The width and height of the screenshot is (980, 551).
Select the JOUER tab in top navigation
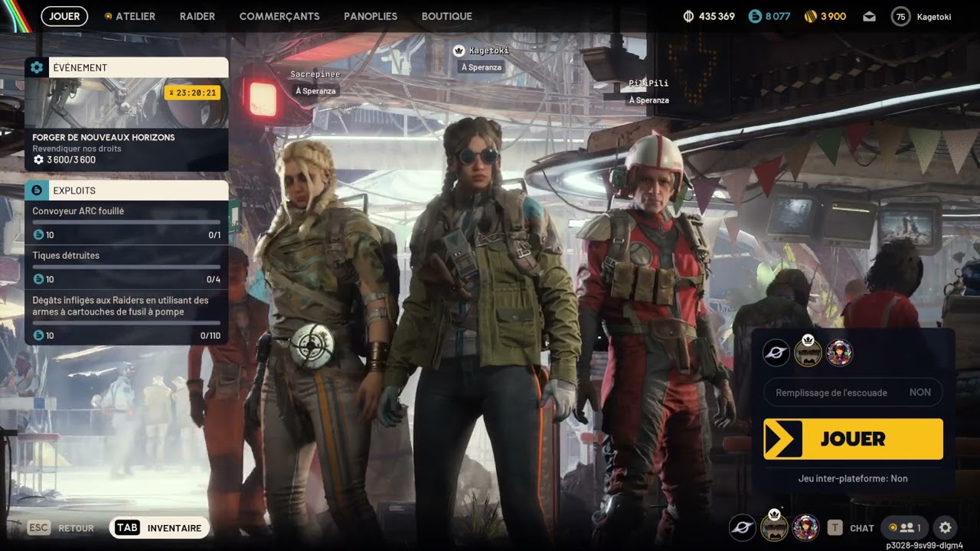click(64, 16)
